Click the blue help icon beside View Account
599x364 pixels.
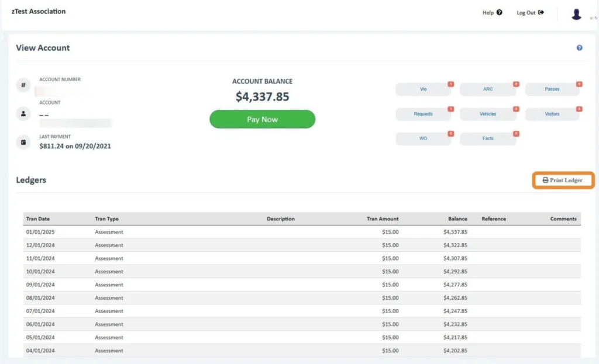[579, 48]
